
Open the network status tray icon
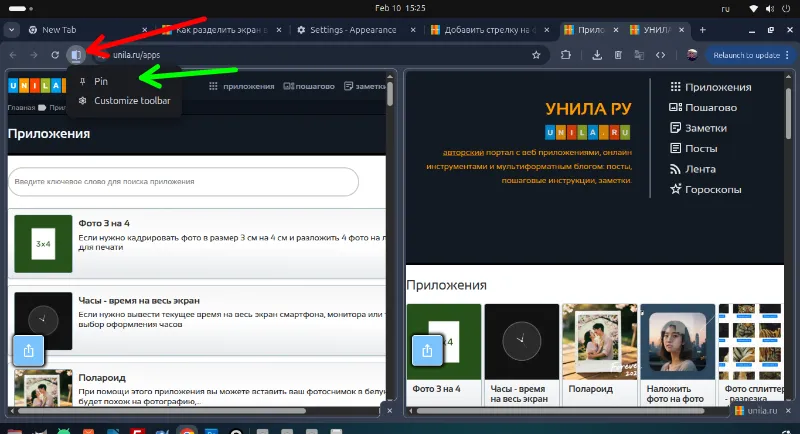tap(754, 9)
